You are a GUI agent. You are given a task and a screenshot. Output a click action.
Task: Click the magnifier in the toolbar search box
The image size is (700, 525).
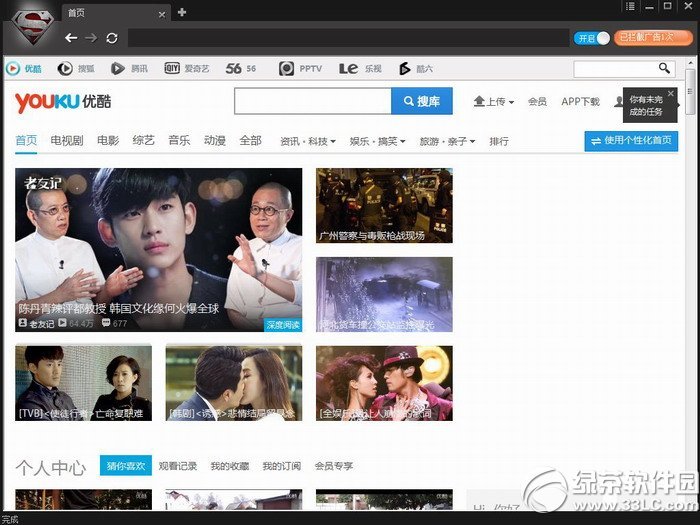point(664,68)
